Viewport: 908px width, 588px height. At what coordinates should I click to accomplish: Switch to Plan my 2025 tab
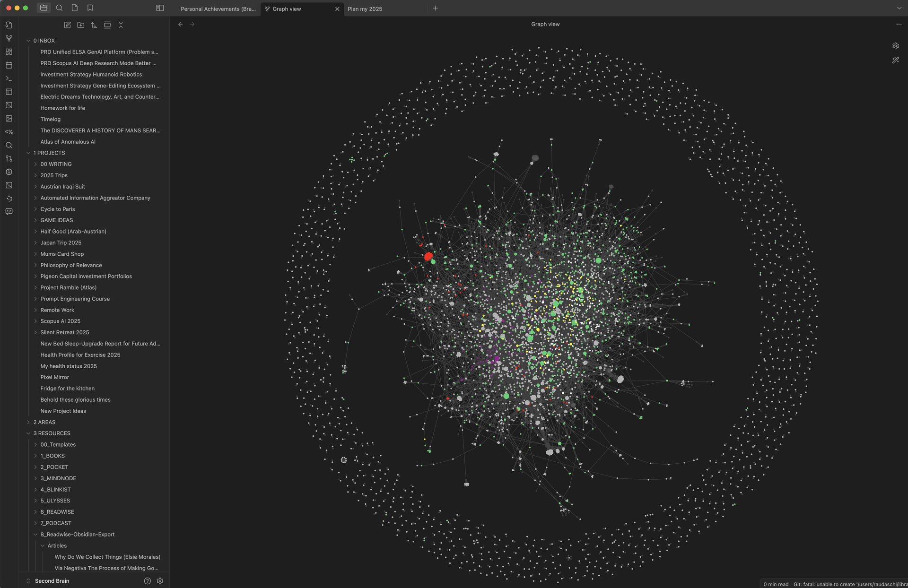click(365, 9)
